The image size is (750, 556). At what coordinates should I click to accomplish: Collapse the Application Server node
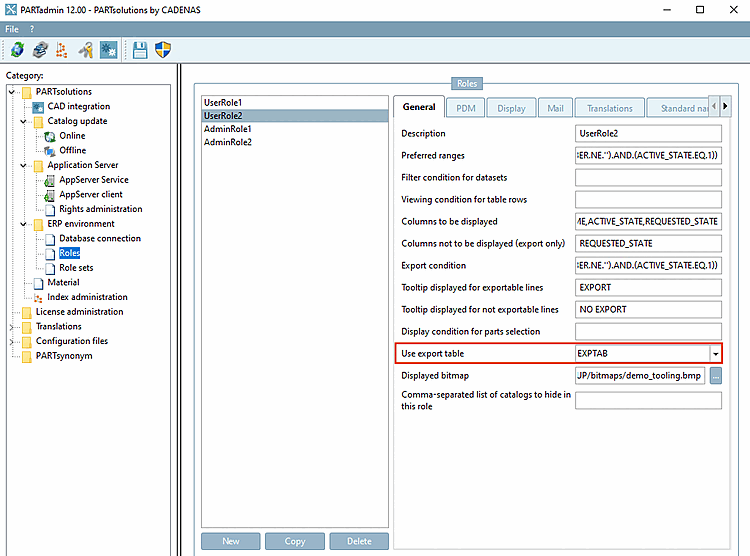click(23, 166)
